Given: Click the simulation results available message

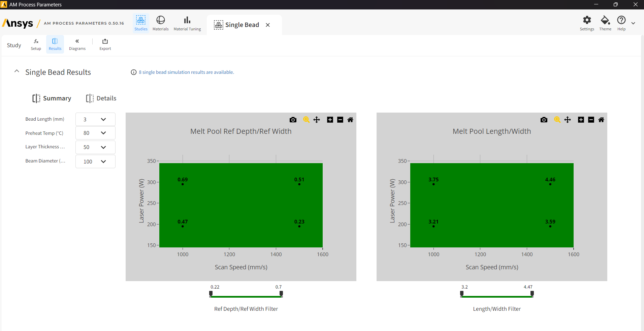Looking at the screenshot, I should (186, 72).
